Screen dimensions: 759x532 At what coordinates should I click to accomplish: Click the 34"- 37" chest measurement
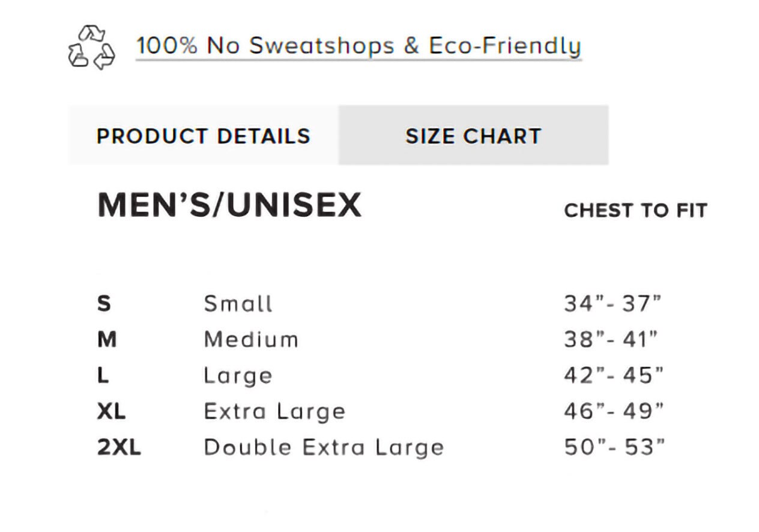pyautogui.click(x=612, y=304)
